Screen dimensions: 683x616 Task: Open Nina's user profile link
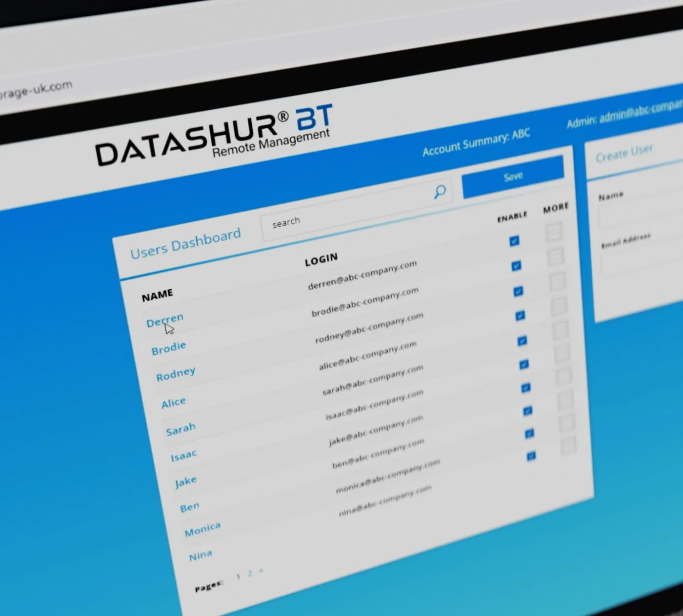click(x=201, y=556)
